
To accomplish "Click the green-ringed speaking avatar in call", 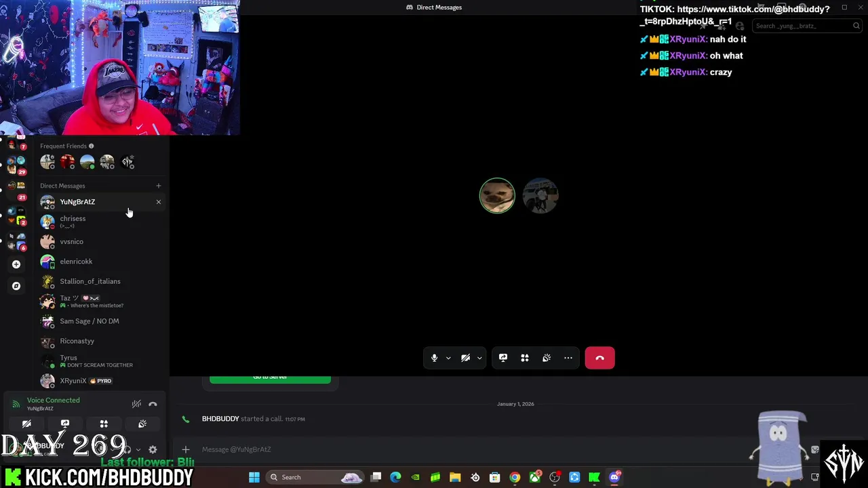I will (x=497, y=196).
